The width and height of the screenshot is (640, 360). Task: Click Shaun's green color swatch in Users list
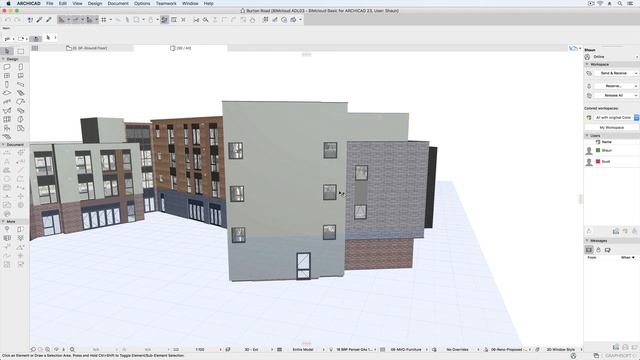598,151
